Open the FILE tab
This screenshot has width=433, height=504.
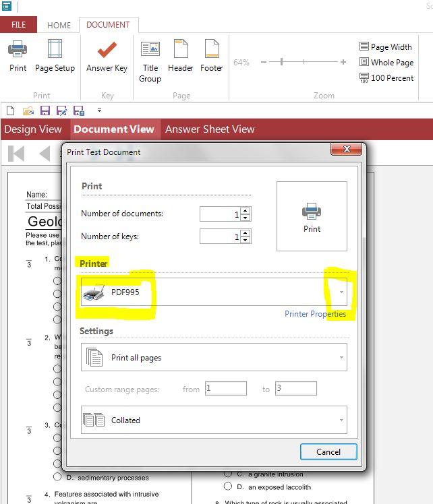pyautogui.click(x=18, y=25)
